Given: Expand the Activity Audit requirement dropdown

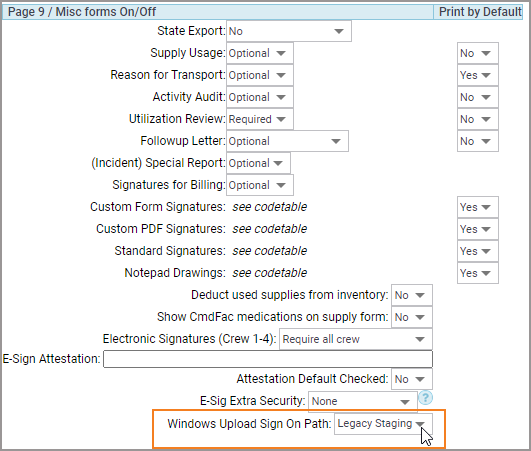Looking at the screenshot, I should 260,97.
